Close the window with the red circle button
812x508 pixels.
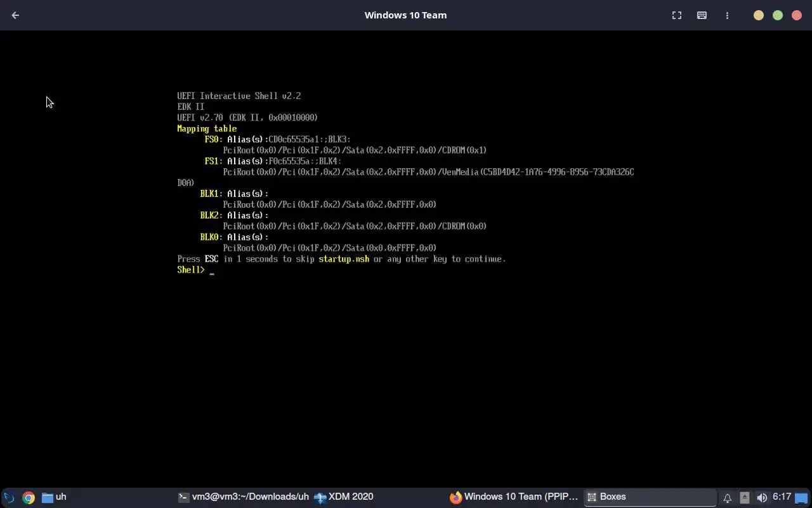[797, 15]
